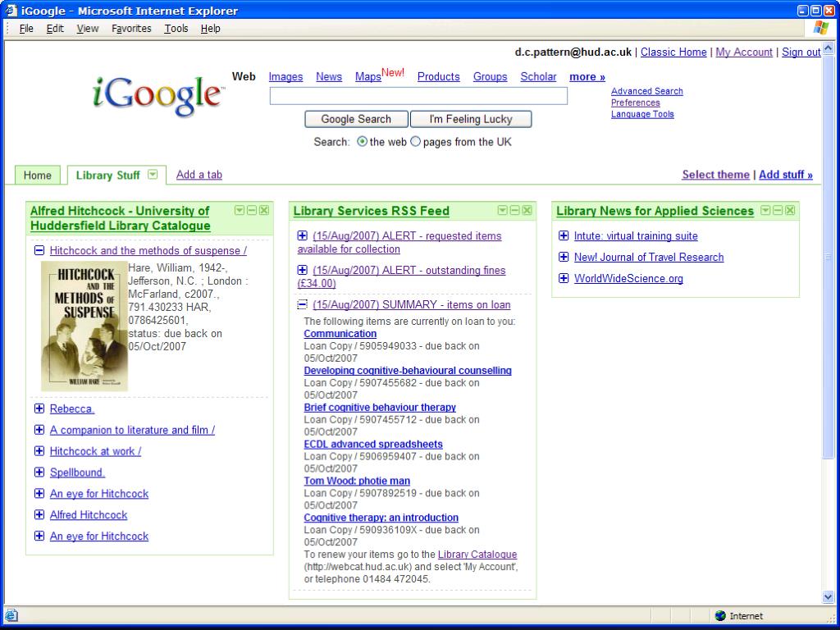Minimize Library News for Applied Sciences gadget
The image size is (840, 630).
(x=778, y=211)
